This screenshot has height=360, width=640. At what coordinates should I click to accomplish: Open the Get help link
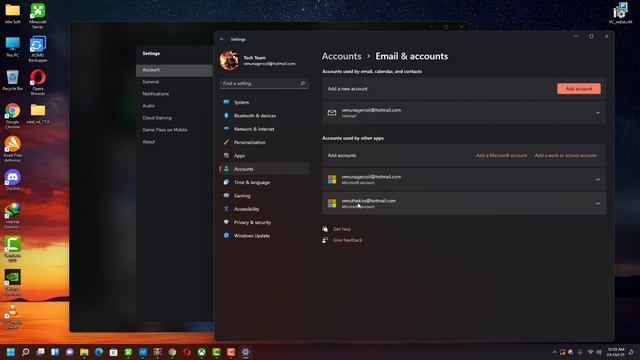point(342,229)
